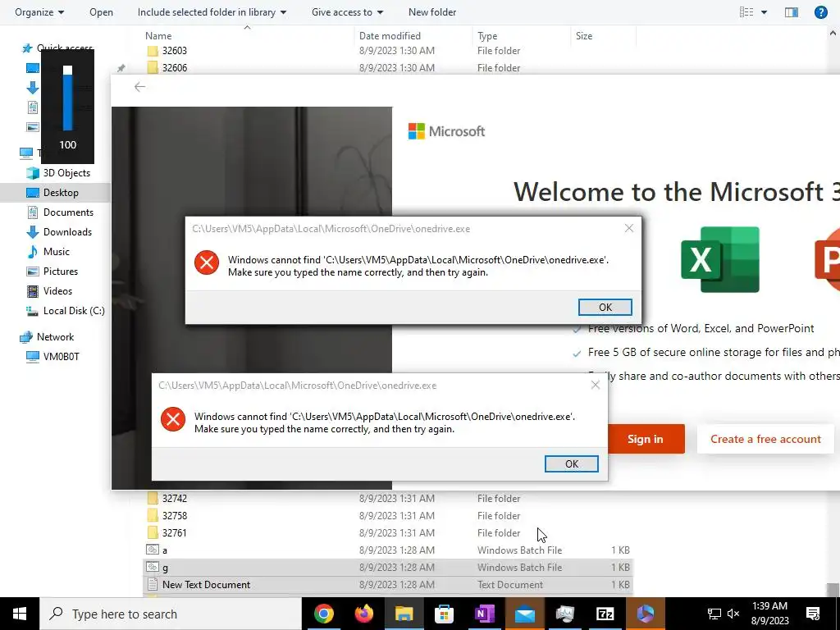Open Pictures in the navigation pane
The width and height of the screenshot is (840, 630).
61,271
